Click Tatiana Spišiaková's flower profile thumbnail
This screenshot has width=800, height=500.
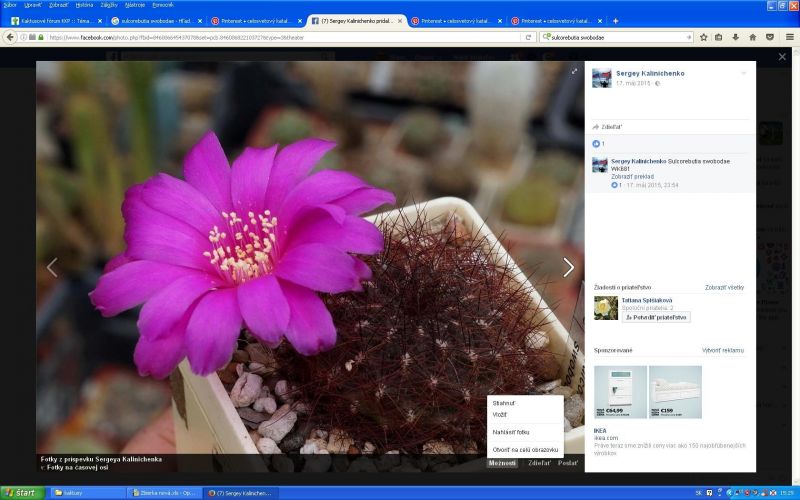click(606, 308)
